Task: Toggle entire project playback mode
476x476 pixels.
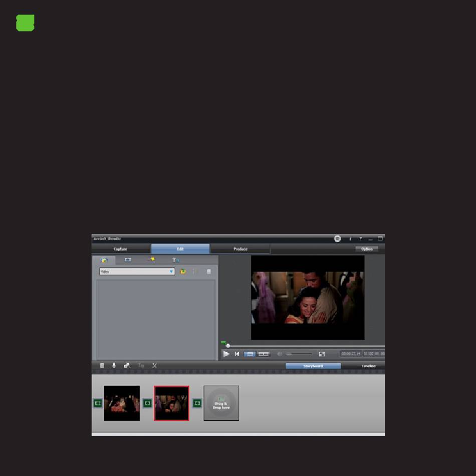Action: [x=264, y=354]
